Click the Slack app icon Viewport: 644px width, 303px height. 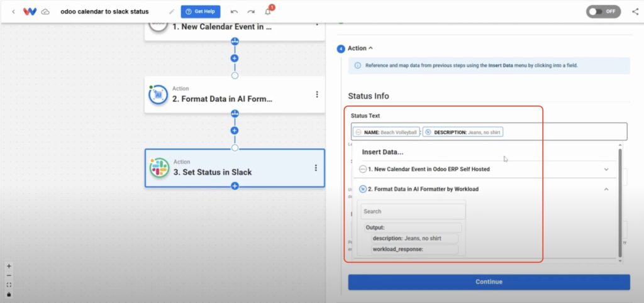tap(159, 167)
